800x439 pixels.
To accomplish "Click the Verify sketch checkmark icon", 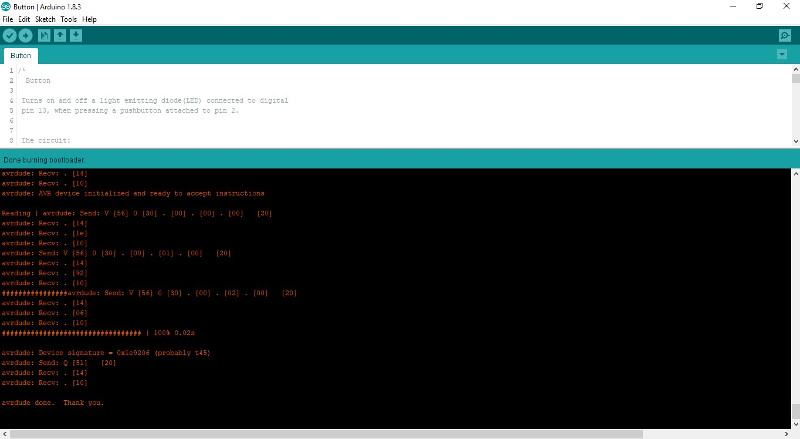I will coord(10,35).
